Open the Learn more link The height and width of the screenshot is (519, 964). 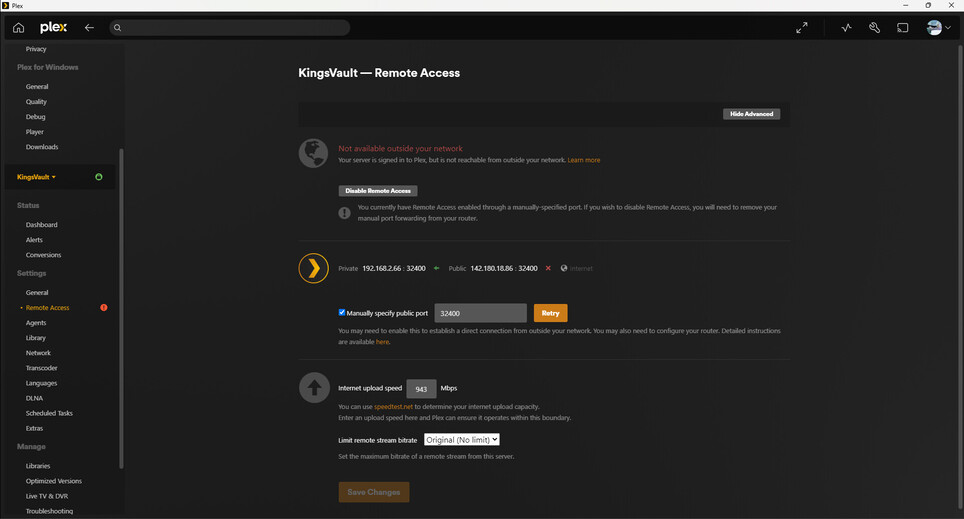(x=583, y=160)
